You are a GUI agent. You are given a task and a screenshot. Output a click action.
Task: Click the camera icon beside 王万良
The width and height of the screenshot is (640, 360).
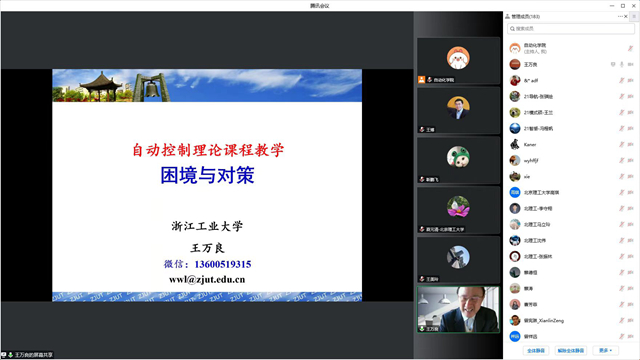pos(631,64)
